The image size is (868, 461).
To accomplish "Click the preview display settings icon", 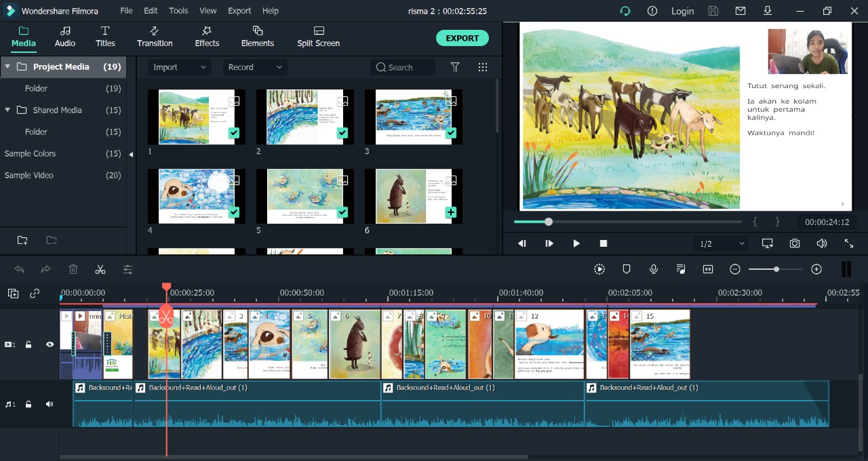I will (x=768, y=243).
